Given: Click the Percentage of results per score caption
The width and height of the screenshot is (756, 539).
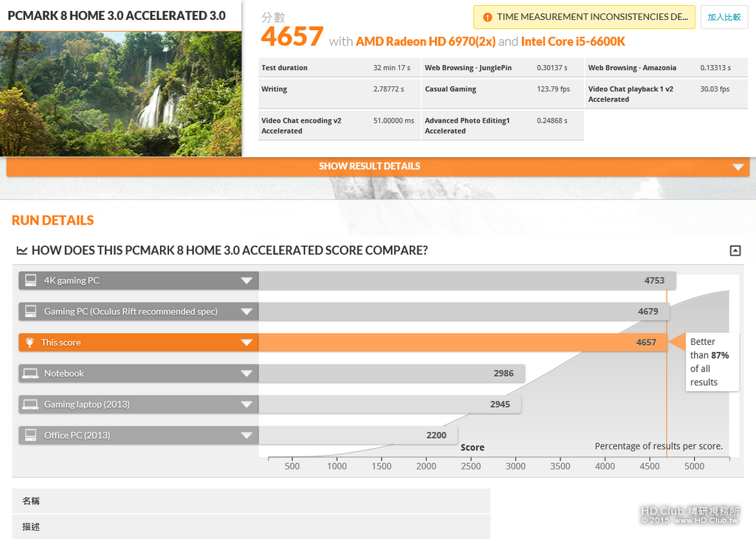Looking at the screenshot, I should pos(659,447).
